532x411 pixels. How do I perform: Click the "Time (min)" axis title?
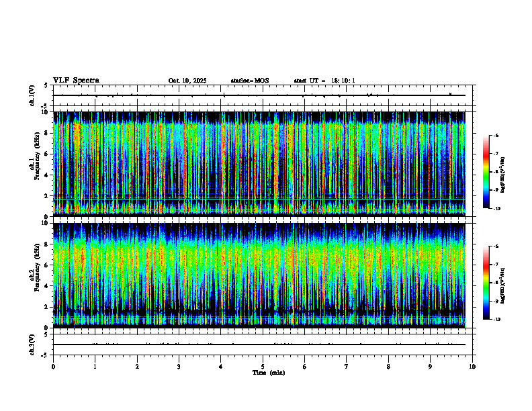pyautogui.click(x=269, y=373)
